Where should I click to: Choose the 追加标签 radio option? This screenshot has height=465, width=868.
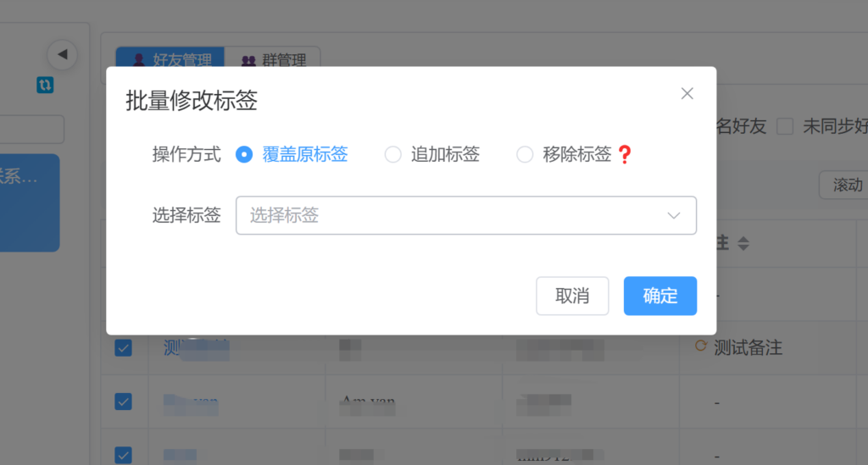392,154
